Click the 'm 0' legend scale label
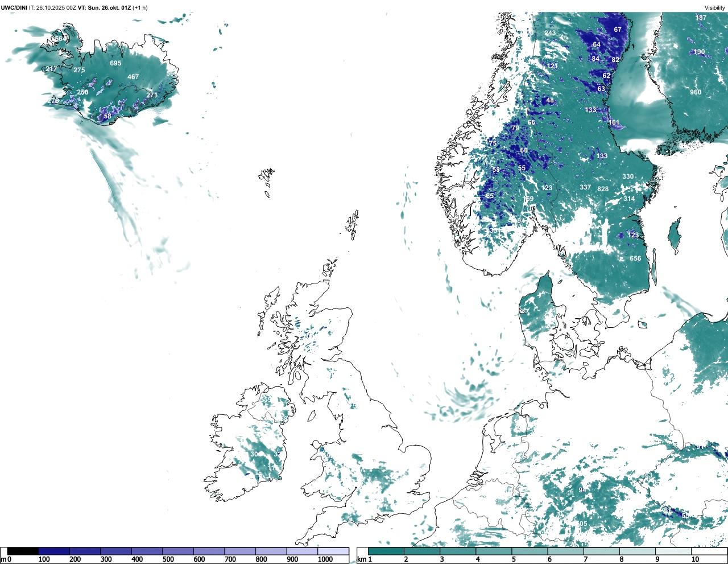Screen dimensions: 728x564 tap(6, 559)
